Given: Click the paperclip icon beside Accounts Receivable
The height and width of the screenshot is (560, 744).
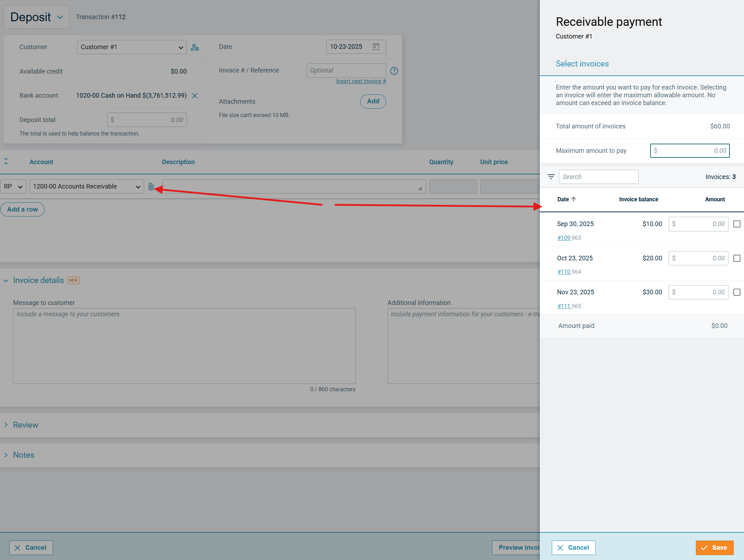Looking at the screenshot, I should [x=151, y=187].
